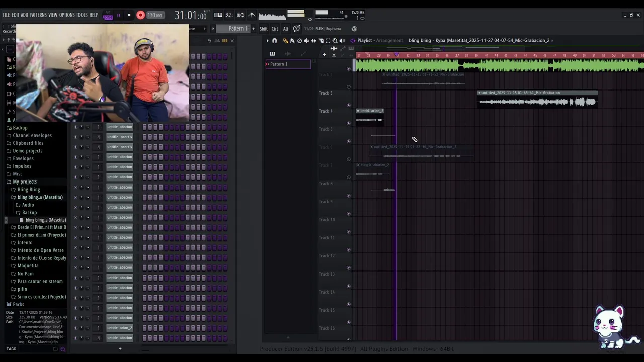
Task: Expand the Channel envelopes folder
Action: point(32,135)
